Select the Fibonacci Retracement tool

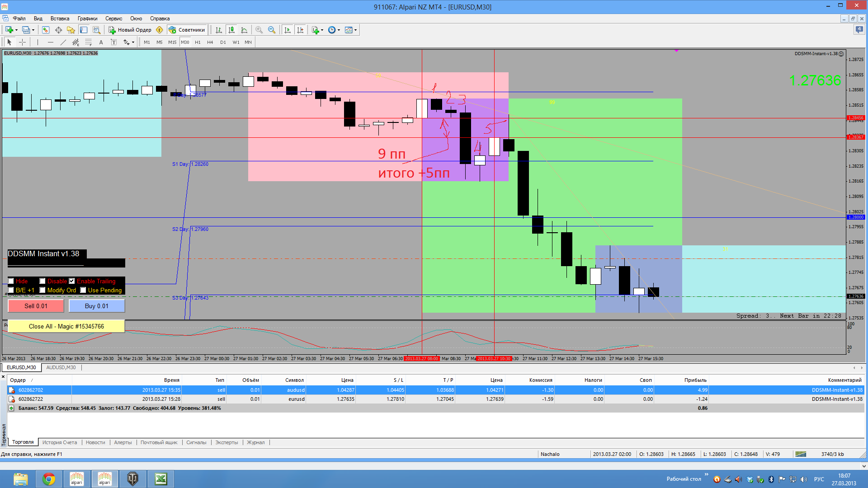click(x=88, y=42)
